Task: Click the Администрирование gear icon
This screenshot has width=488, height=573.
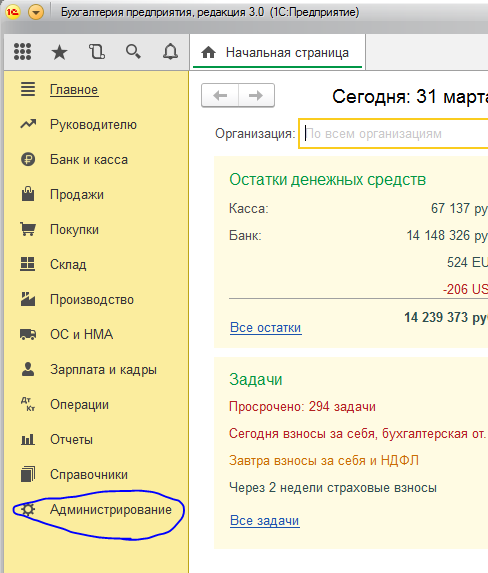Action: click(x=28, y=509)
